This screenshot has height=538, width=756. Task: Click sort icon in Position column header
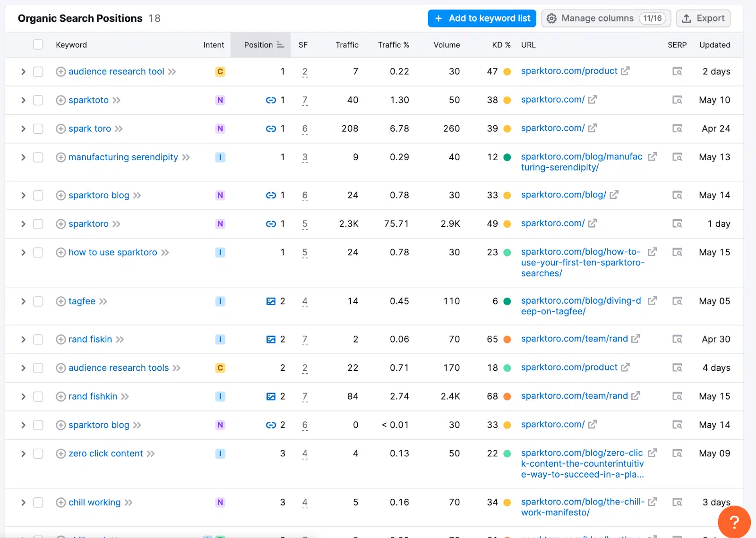click(x=280, y=45)
